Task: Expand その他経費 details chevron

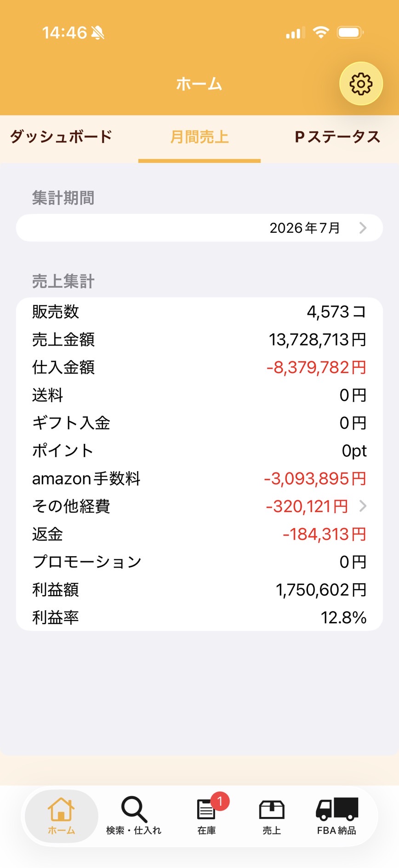Action: [363, 506]
